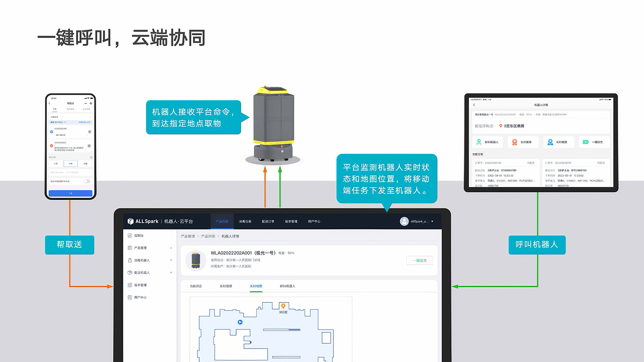The width and height of the screenshot is (644, 362).
Task: Click the 实时地图 map pin icon on tablet
Action: pos(550,142)
